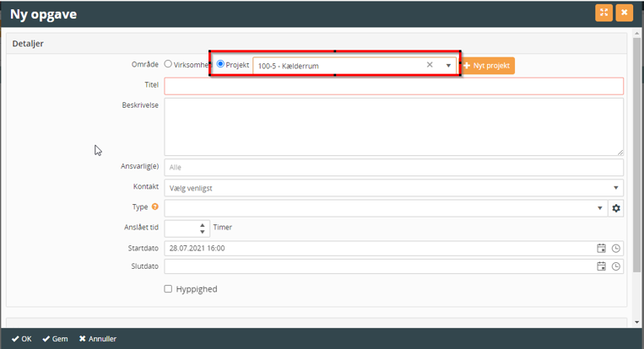Open calendar picker for Slutdato
The height and width of the screenshot is (349, 644).
click(601, 266)
